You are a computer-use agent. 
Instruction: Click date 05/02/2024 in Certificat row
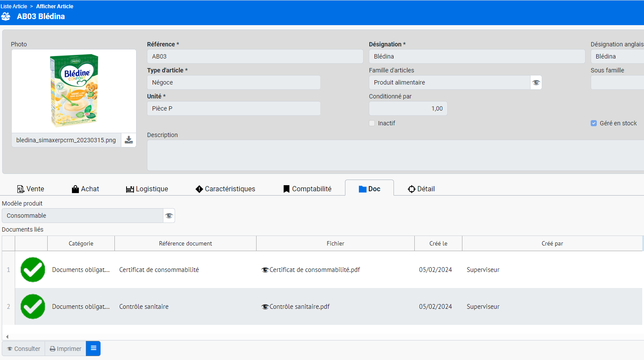[436, 270]
